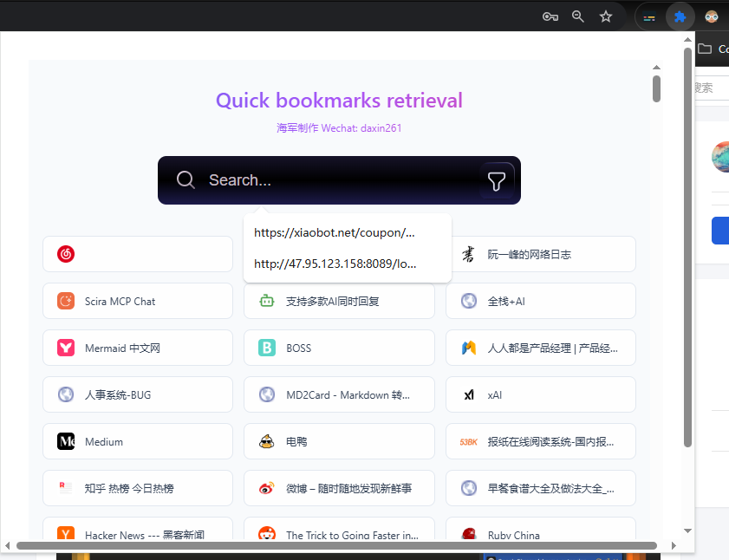Screen dimensions: 729x560
Task: Click the popup's outer vertical scrollbar thumb
Action: click(x=687, y=247)
